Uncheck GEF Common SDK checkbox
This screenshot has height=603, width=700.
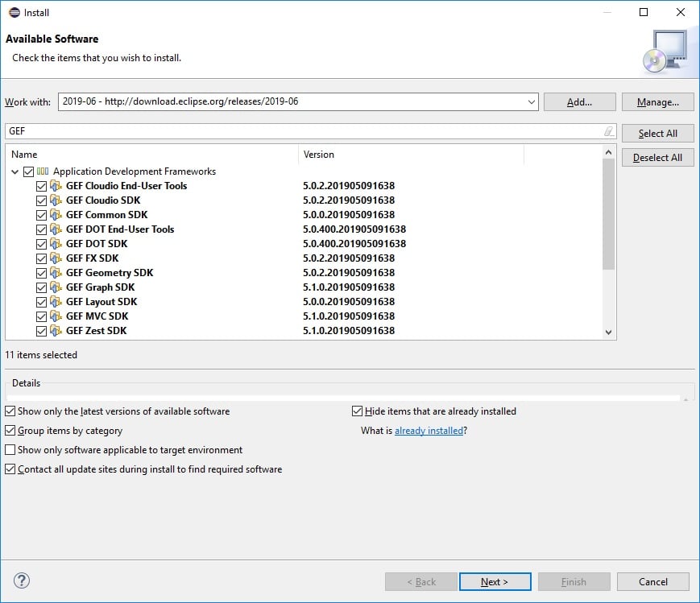(42, 215)
